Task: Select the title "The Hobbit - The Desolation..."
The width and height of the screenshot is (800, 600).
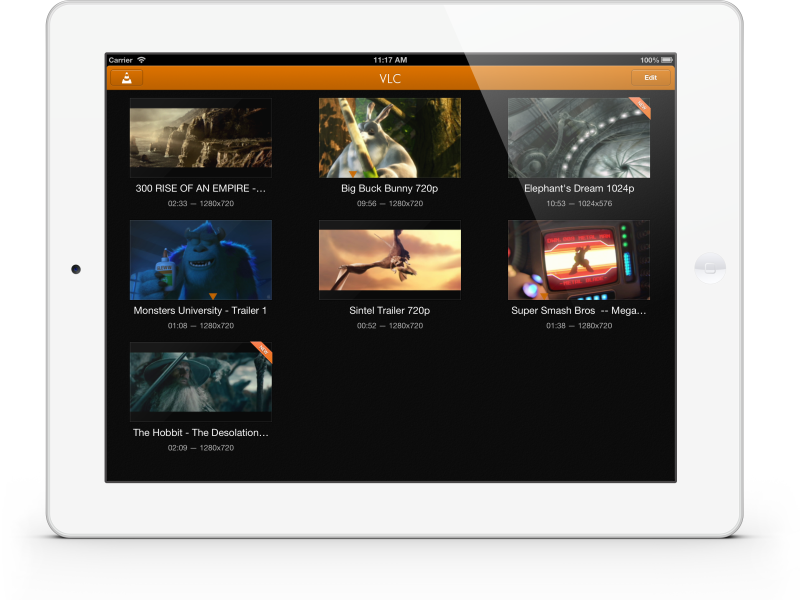Action: pos(201,432)
